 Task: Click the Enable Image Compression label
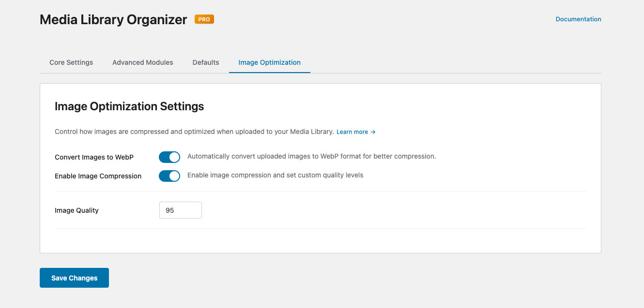point(98,176)
